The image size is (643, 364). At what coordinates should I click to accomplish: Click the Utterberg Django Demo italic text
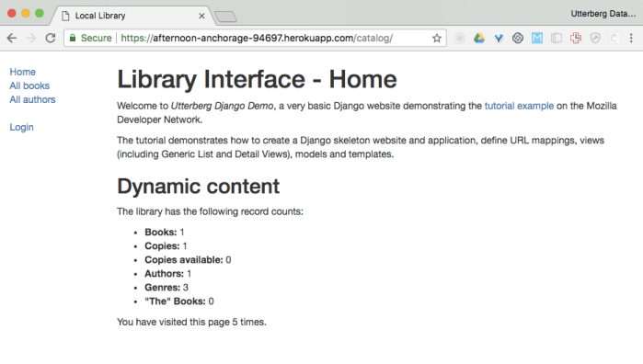pos(222,106)
